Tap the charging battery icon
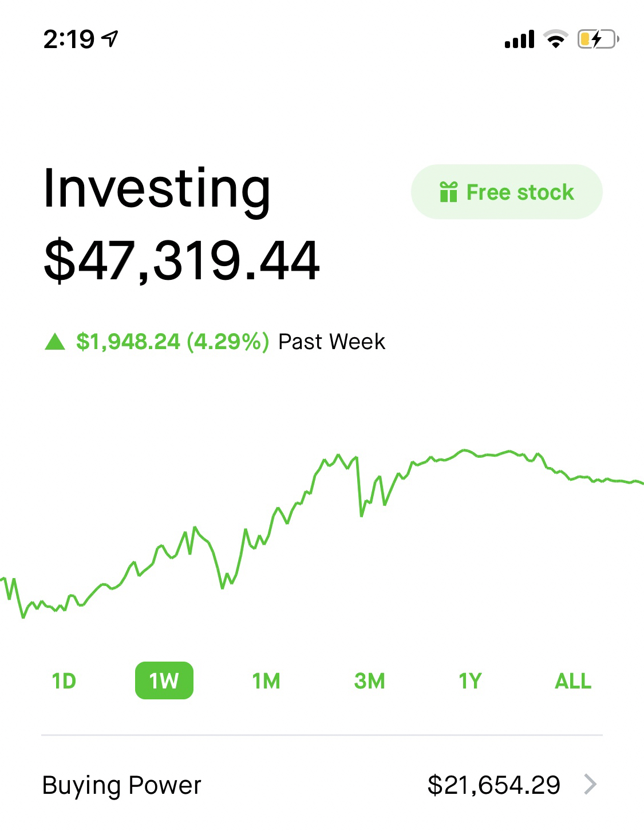The image size is (644, 831). pos(598,39)
